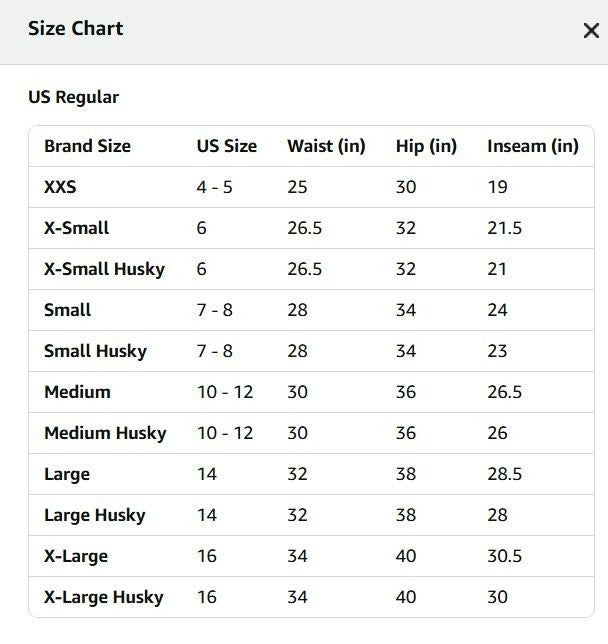
Task: Select the Large Husky row label
Action: point(95,515)
